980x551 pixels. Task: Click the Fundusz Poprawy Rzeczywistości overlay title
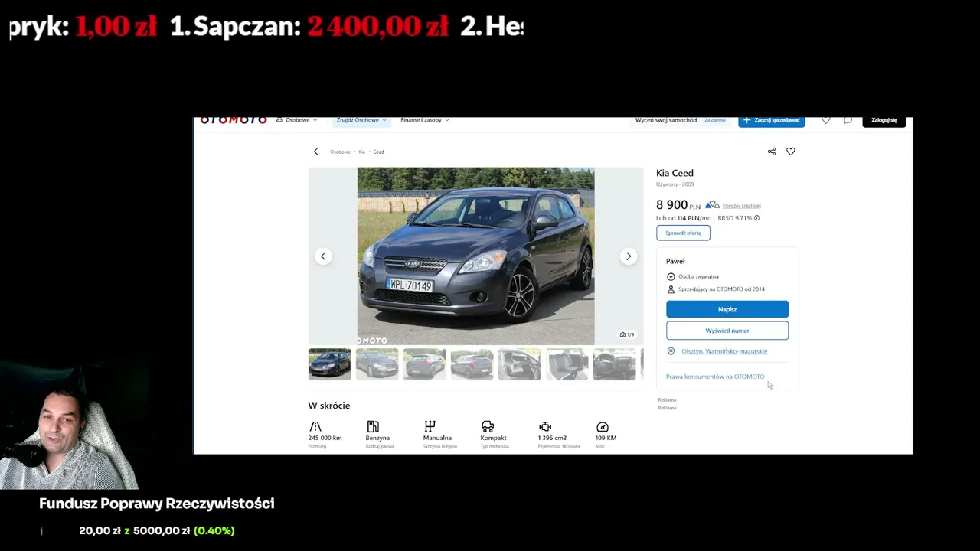pyautogui.click(x=157, y=504)
